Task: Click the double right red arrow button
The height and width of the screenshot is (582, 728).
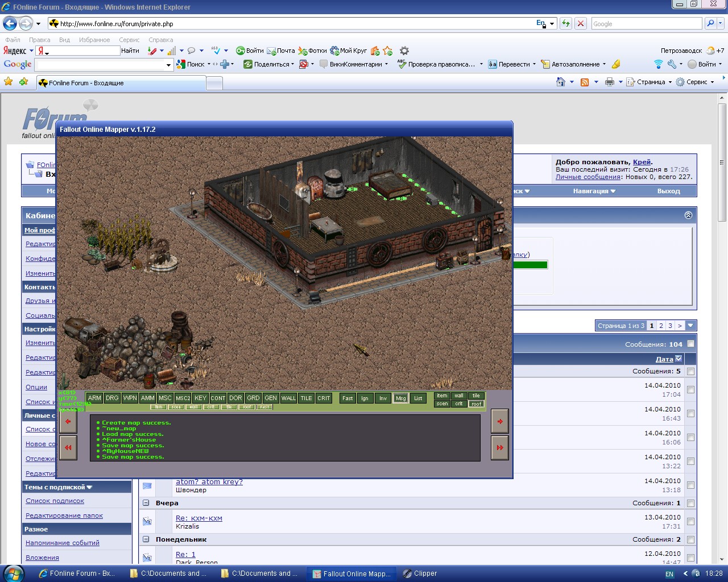Action: [500, 447]
